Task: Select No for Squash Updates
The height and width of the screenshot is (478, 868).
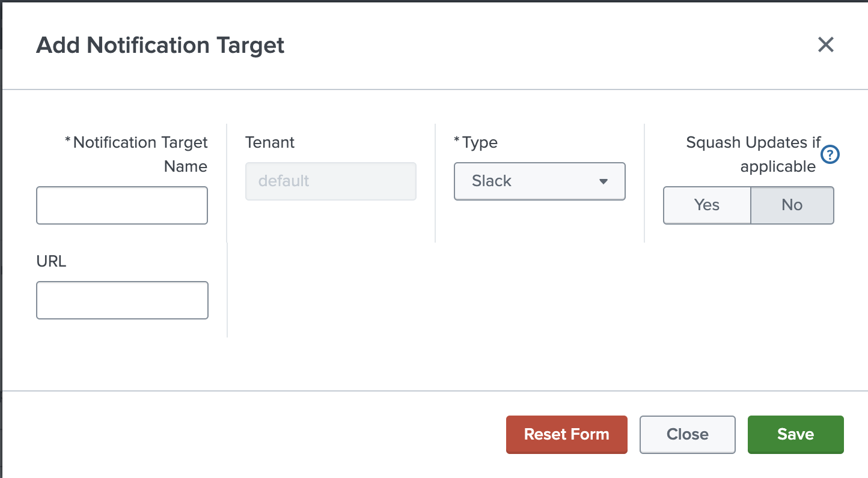Action: (792, 205)
